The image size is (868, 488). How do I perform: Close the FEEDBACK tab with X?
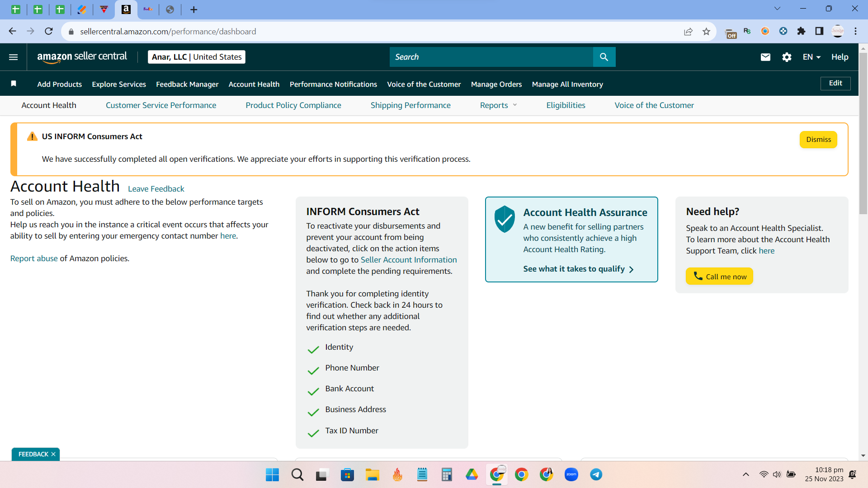click(x=53, y=454)
